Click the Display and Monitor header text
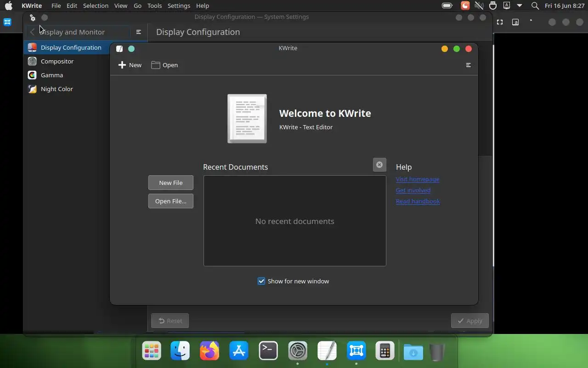 click(73, 32)
